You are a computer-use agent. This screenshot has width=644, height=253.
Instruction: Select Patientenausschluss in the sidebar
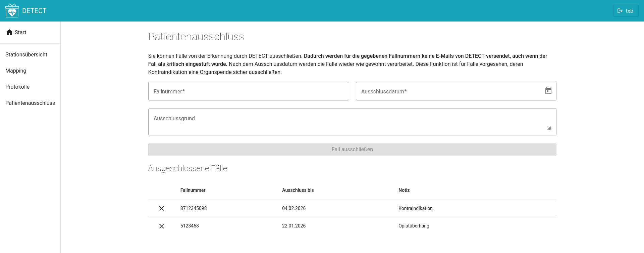pyautogui.click(x=30, y=103)
